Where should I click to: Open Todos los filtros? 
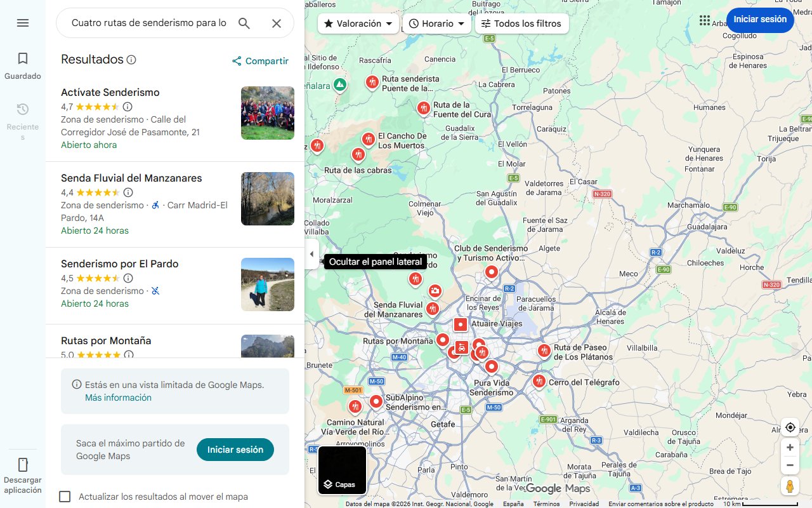pyautogui.click(x=523, y=23)
